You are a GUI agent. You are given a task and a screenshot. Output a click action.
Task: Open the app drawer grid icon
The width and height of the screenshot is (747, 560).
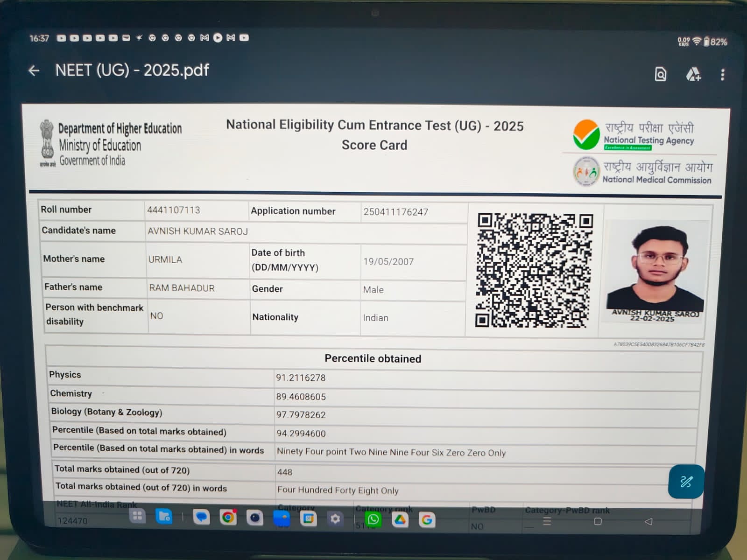coord(137,516)
